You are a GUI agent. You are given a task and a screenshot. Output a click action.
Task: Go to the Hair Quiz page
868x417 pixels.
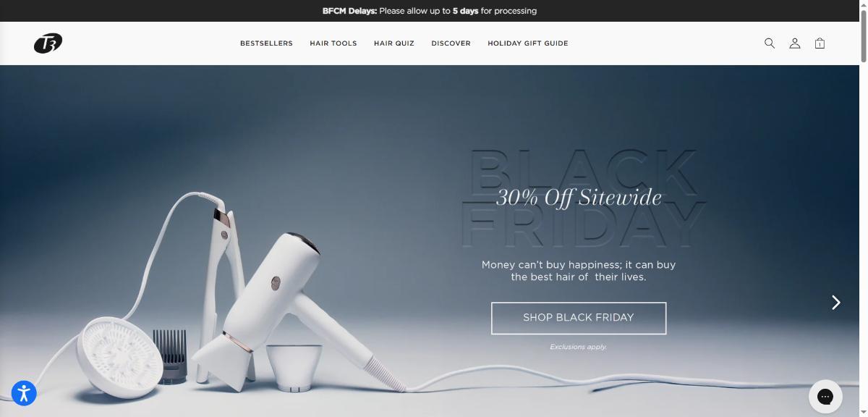394,43
